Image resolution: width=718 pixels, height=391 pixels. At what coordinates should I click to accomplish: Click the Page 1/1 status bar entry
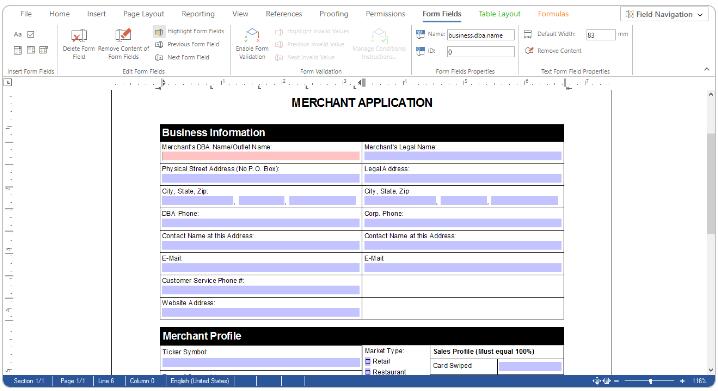[x=72, y=381]
